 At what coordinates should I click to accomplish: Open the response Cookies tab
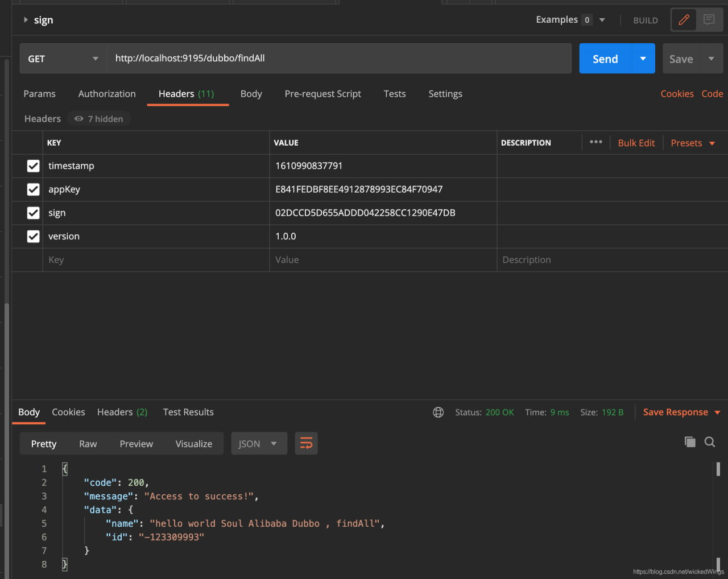(x=68, y=412)
